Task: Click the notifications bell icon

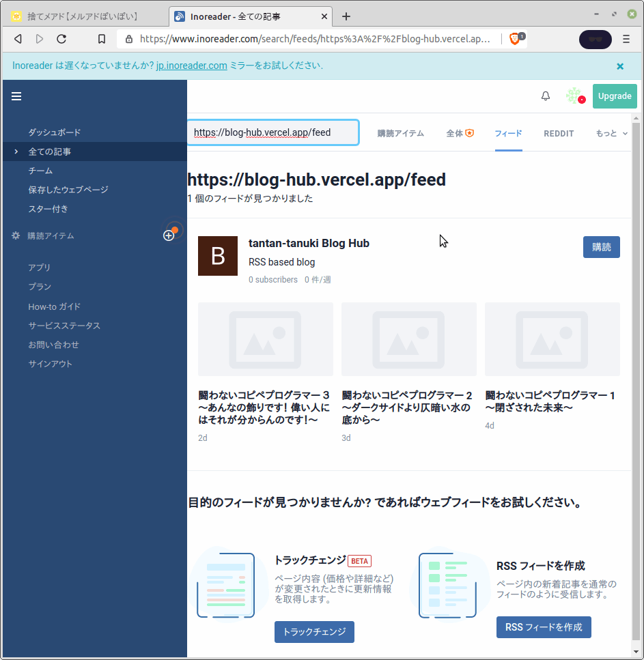Action: coord(546,96)
